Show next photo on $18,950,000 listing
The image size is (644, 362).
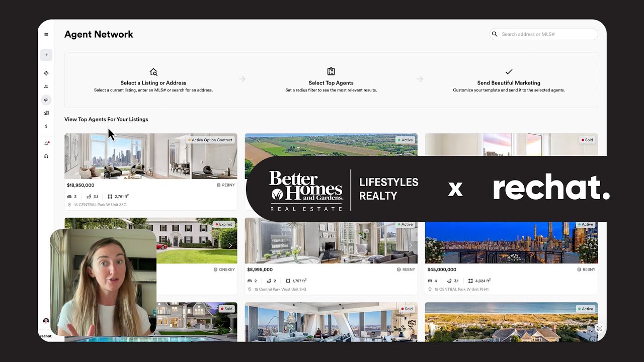(x=230, y=161)
